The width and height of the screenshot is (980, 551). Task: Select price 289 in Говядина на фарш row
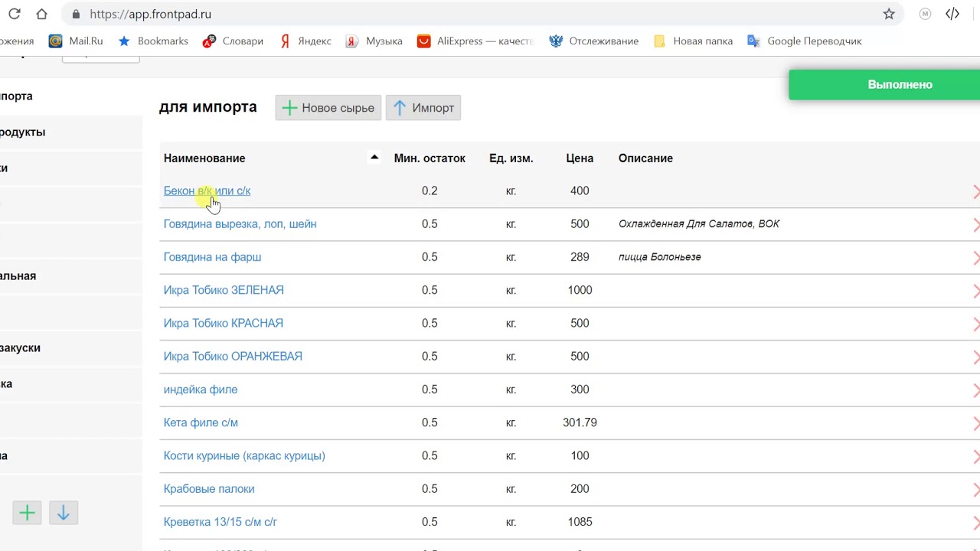point(580,257)
